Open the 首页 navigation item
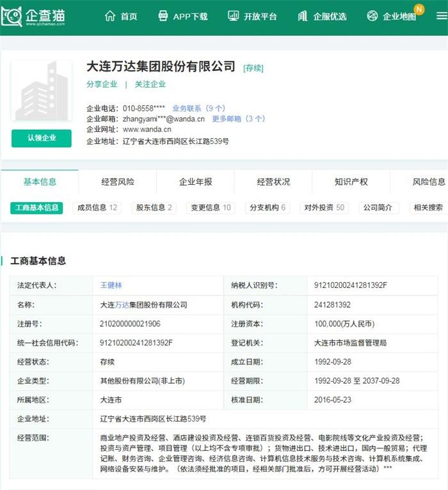This screenshot has height=490, width=448. point(129,16)
